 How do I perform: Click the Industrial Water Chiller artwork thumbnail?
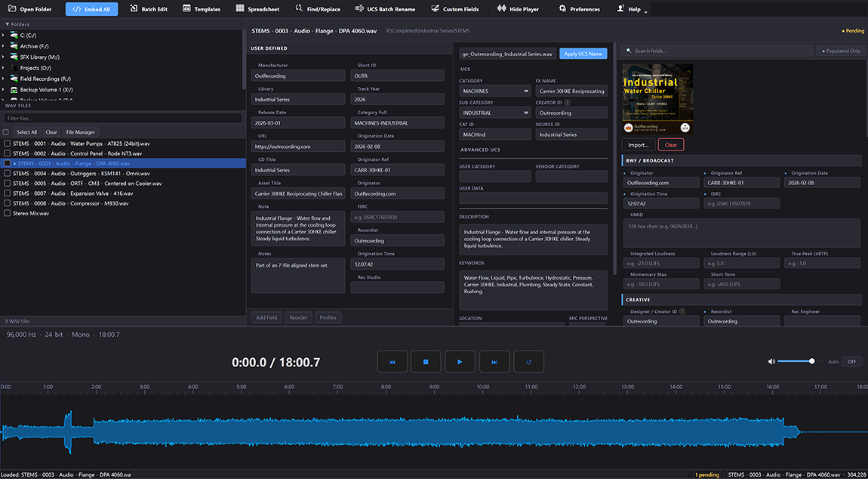pos(657,99)
